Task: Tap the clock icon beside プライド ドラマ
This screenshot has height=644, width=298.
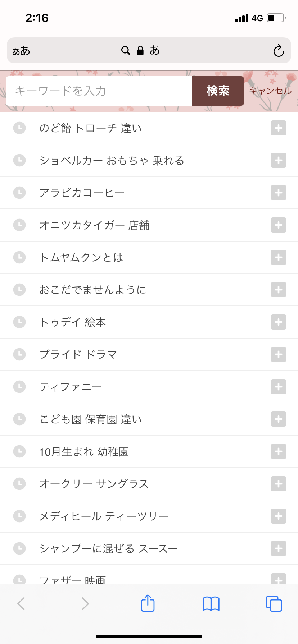Action: click(x=19, y=354)
